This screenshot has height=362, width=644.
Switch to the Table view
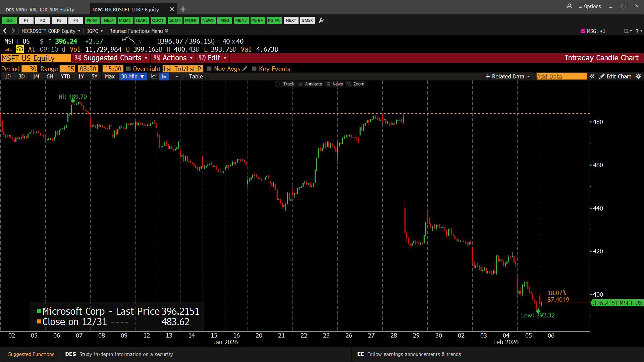tap(196, 76)
